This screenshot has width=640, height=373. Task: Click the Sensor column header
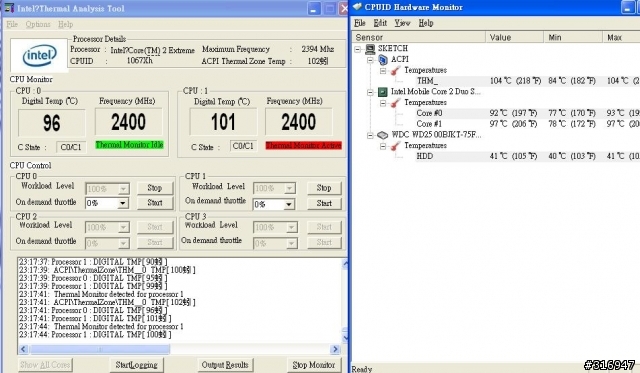coord(418,37)
